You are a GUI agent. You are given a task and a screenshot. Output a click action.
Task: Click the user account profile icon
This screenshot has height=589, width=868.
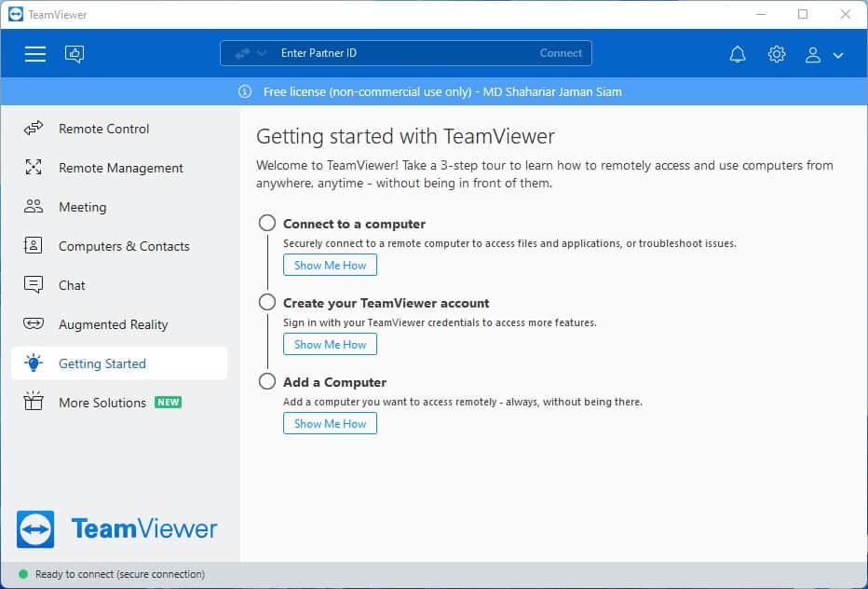[x=813, y=54]
